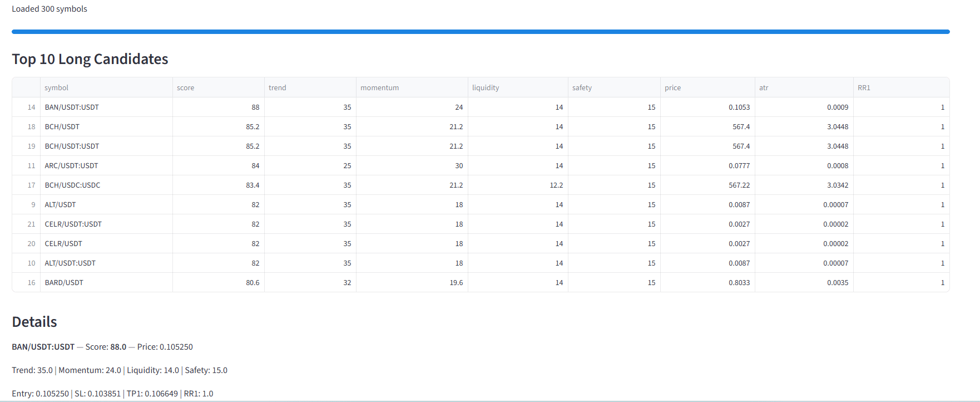Viewport: 980px width, 402px height.
Task: Select the price cell showing 567.22
Action: pos(739,185)
